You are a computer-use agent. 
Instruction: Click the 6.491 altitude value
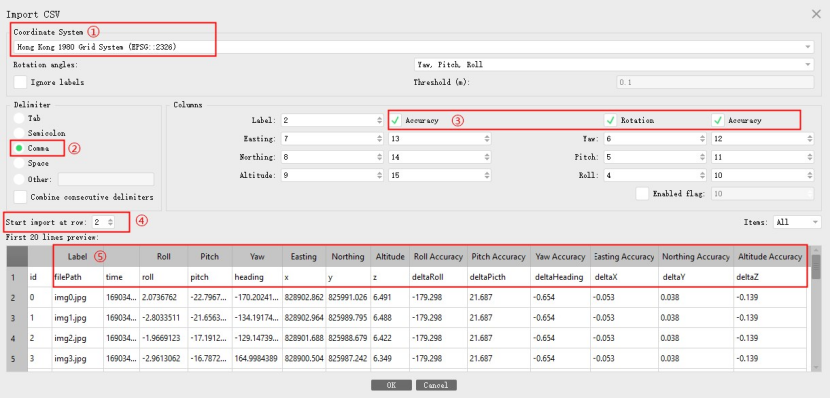tap(390, 297)
